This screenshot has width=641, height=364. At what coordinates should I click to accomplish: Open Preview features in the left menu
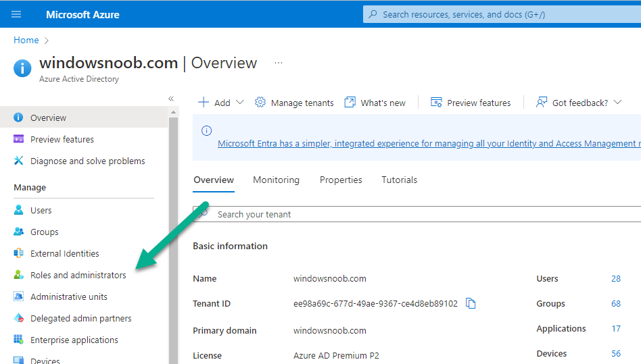[62, 139]
